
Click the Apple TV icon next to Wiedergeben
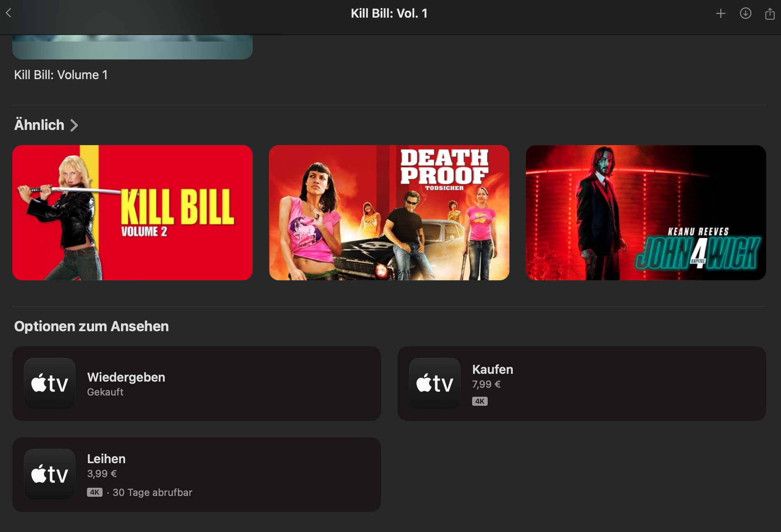(50, 384)
